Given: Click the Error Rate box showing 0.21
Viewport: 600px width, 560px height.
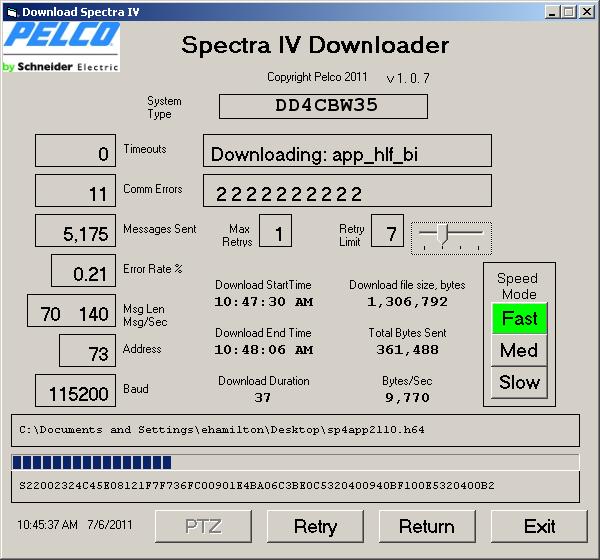Looking at the screenshot, I should (x=83, y=270).
